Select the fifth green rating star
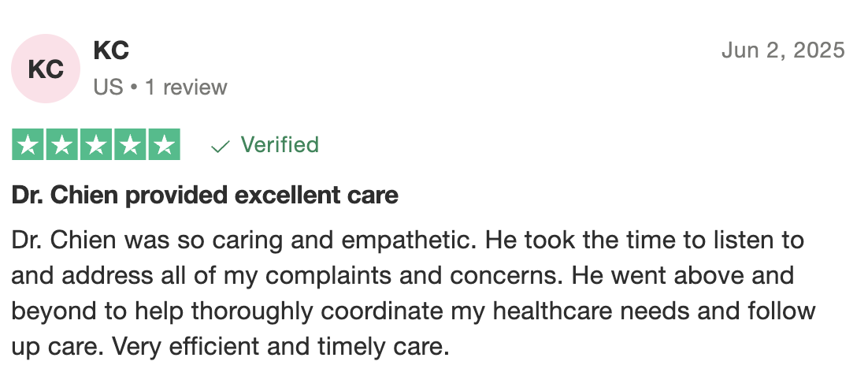 [x=164, y=145]
